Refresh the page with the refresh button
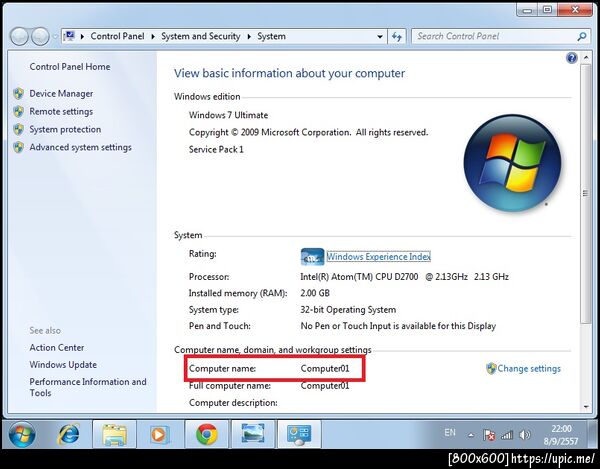This screenshot has height=469, width=600. [x=397, y=37]
